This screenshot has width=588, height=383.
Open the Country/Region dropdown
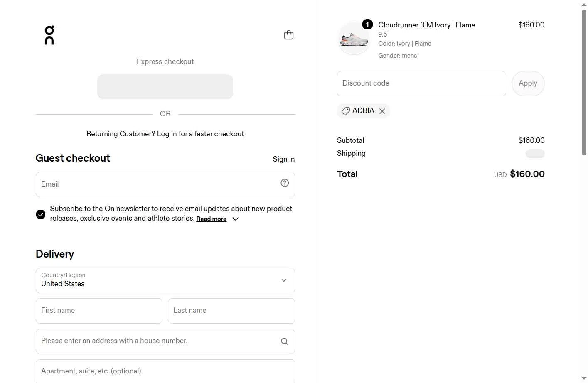165,280
